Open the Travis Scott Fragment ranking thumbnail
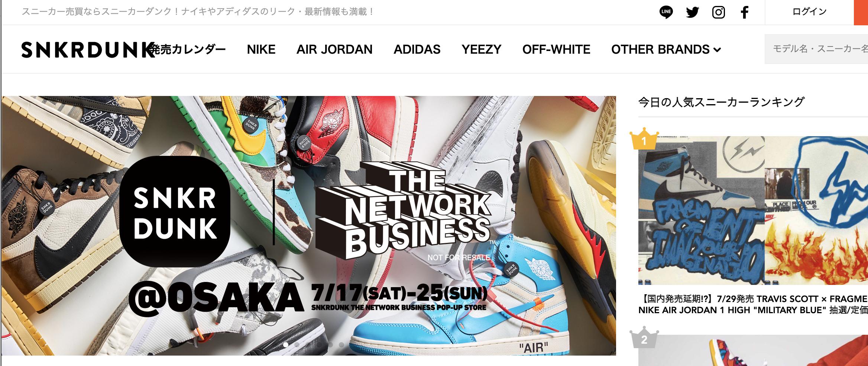The width and height of the screenshot is (868, 366). click(753, 211)
